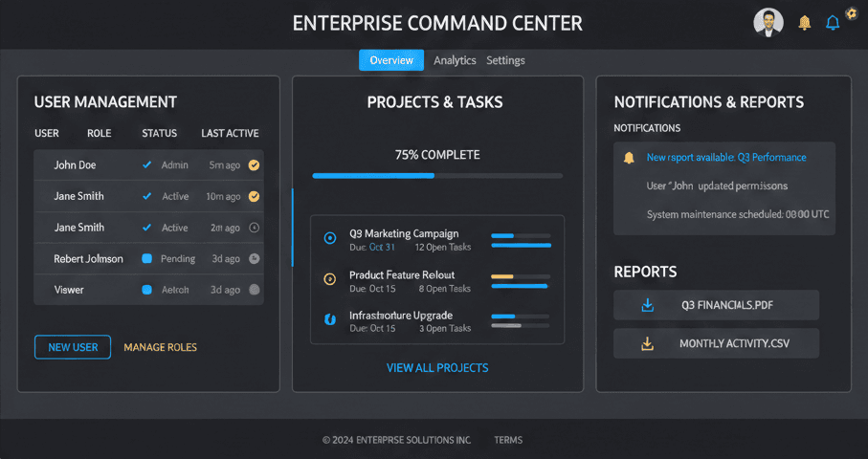Click download icon for Monthly Activity CSV
The width and height of the screenshot is (868, 459).
pos(648,343)
